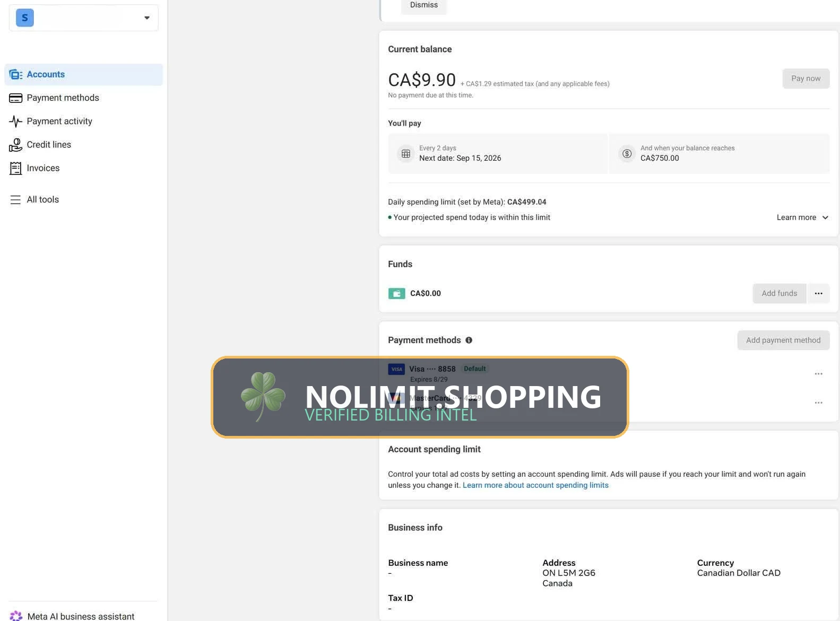Click the Payment methods info icon
This screenshot has height=621, width=840.
pos(469,340)
